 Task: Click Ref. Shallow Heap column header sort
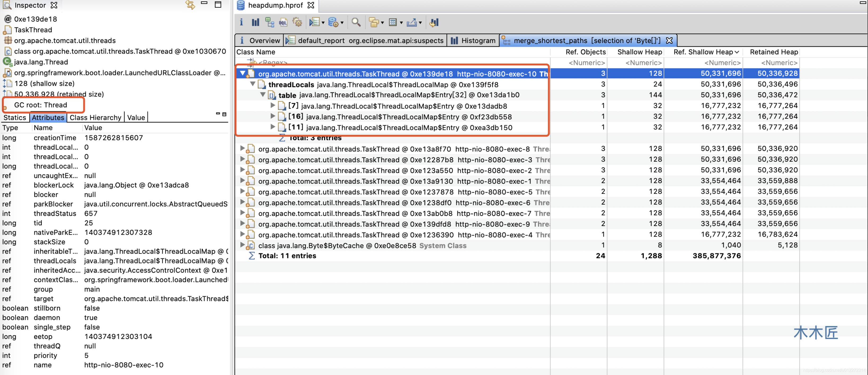click(x=703, y=51)
